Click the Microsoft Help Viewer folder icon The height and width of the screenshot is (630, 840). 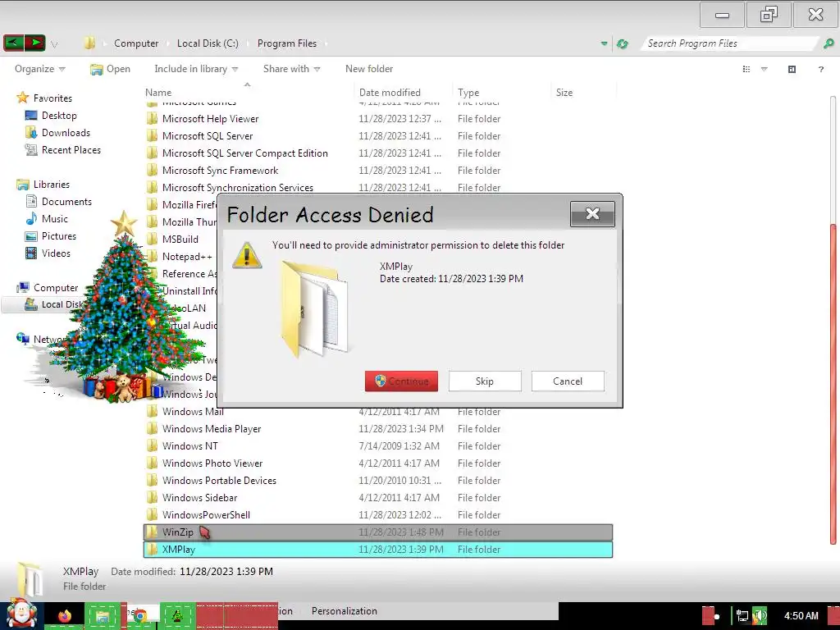153,118
